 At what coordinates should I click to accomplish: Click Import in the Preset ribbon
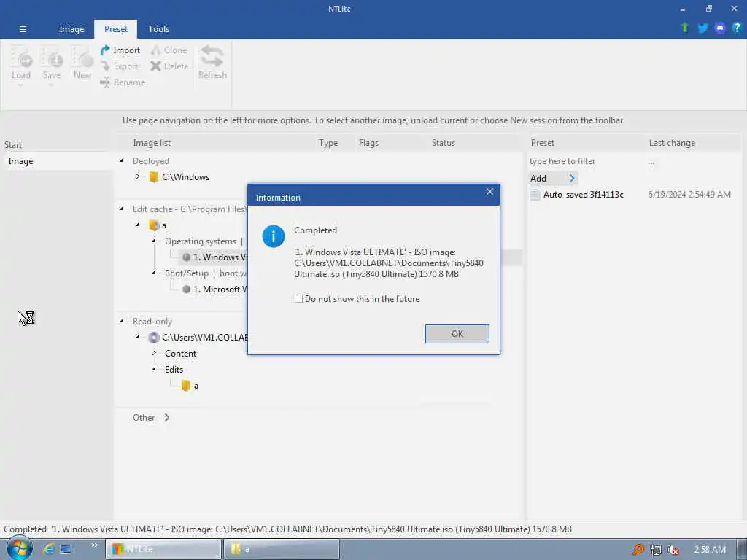(x=120, y=50)
